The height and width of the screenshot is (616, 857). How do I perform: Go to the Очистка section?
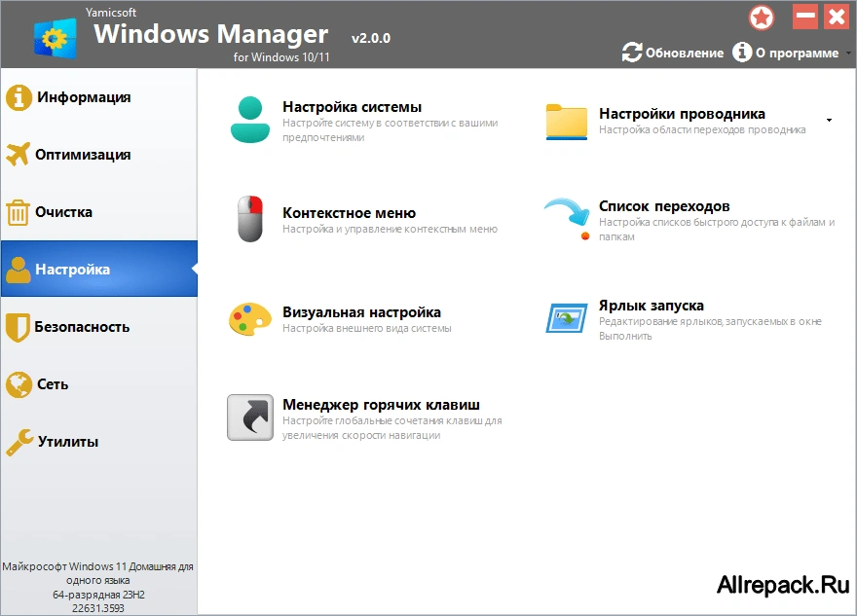[99, 212]
